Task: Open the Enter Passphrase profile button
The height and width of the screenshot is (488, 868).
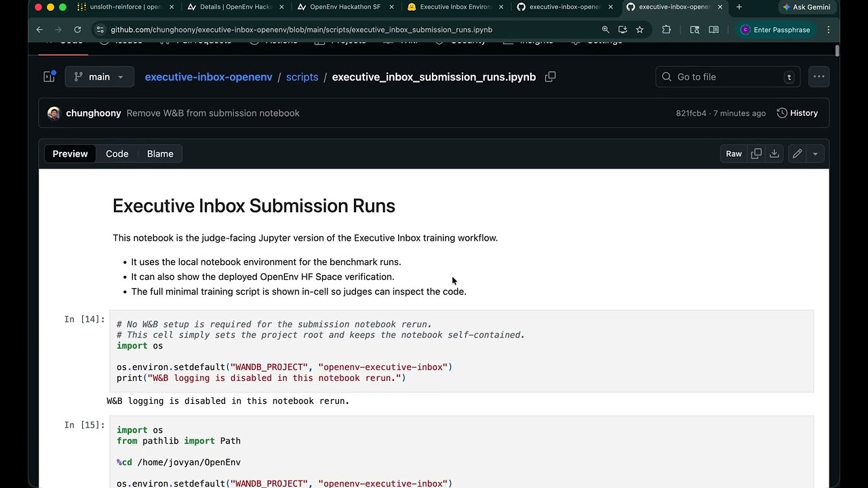Action: coord(775,30)
